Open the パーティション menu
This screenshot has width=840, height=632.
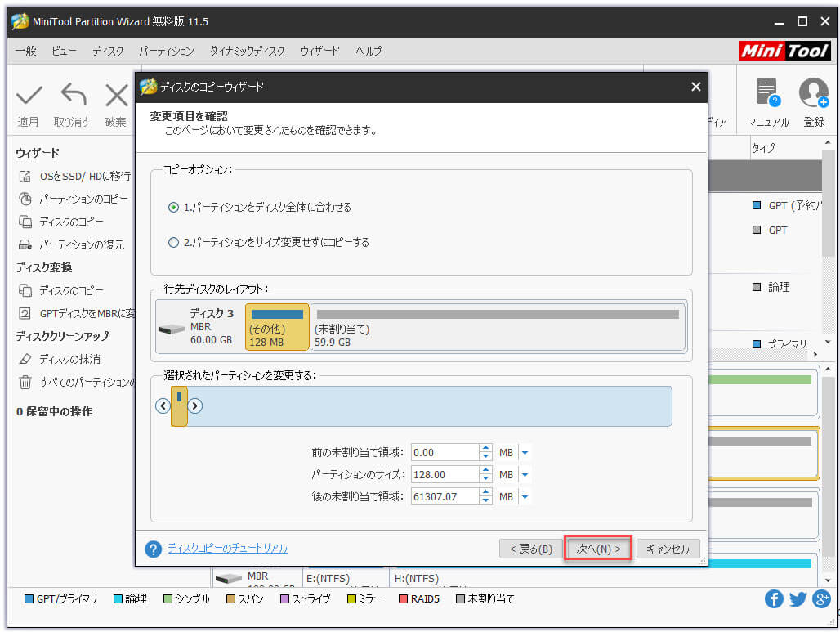167,51
